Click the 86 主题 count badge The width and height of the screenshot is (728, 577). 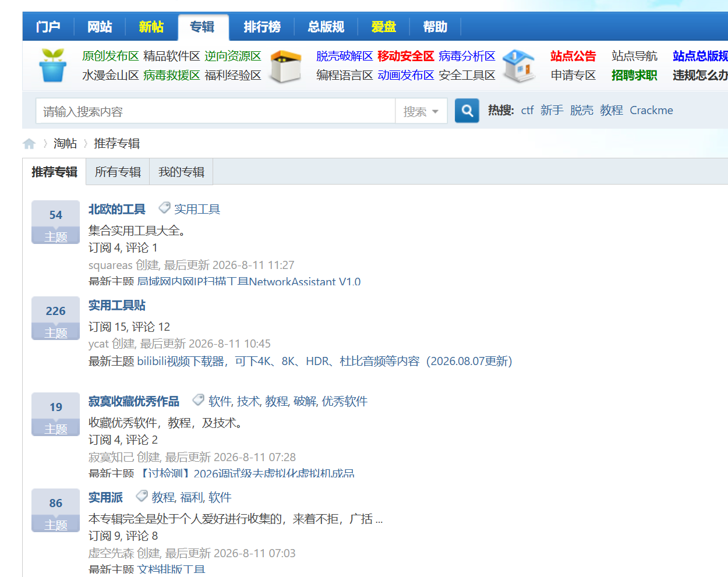pyautogui.click(x=56, y=510)
